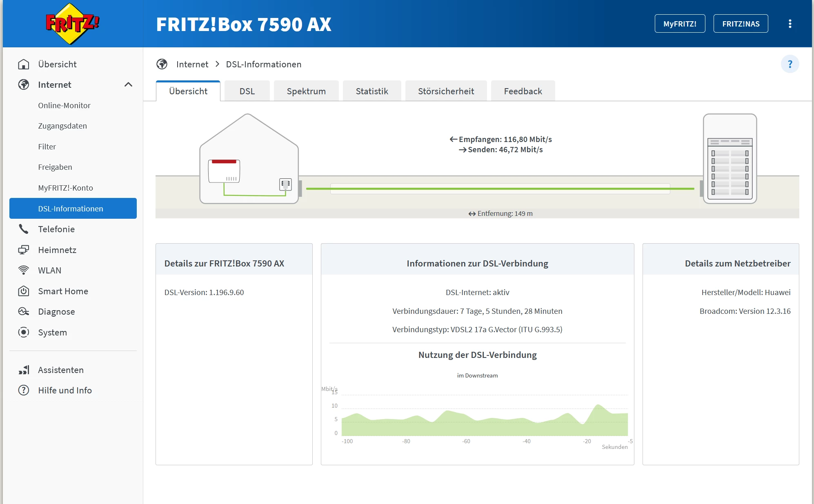The height and width of the screenshot is (504, 814).
Task: Click the WLAN wifi icon
Action: pos(24,271)
